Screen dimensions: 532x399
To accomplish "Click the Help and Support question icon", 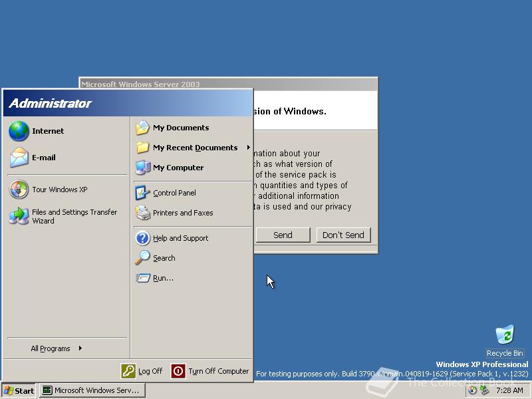I will pos(142,238).
